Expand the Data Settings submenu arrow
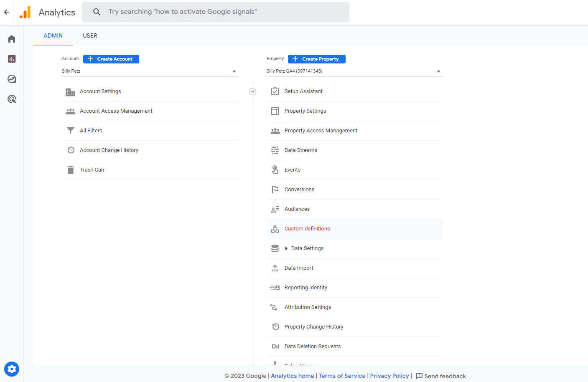This screenshot has height=382, width=588. pos(286,248)
